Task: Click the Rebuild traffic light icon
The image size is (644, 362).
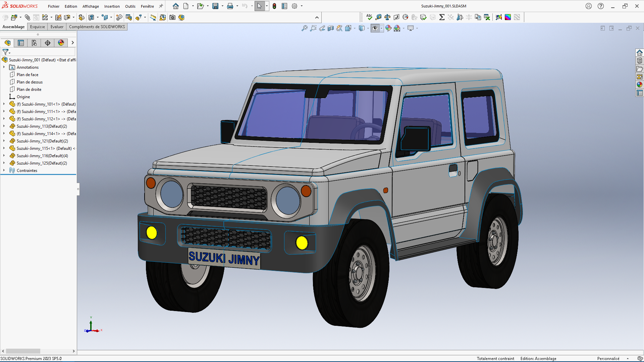Action: (274, 6)
